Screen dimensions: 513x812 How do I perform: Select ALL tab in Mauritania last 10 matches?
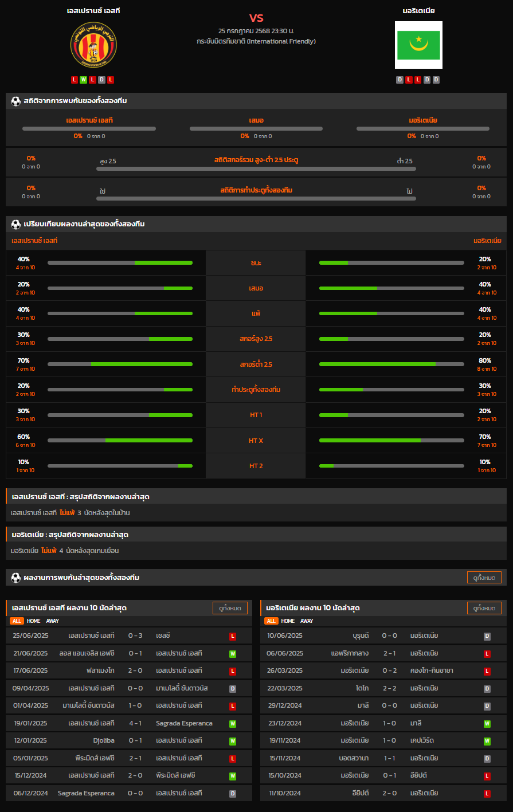pos(271,621)
